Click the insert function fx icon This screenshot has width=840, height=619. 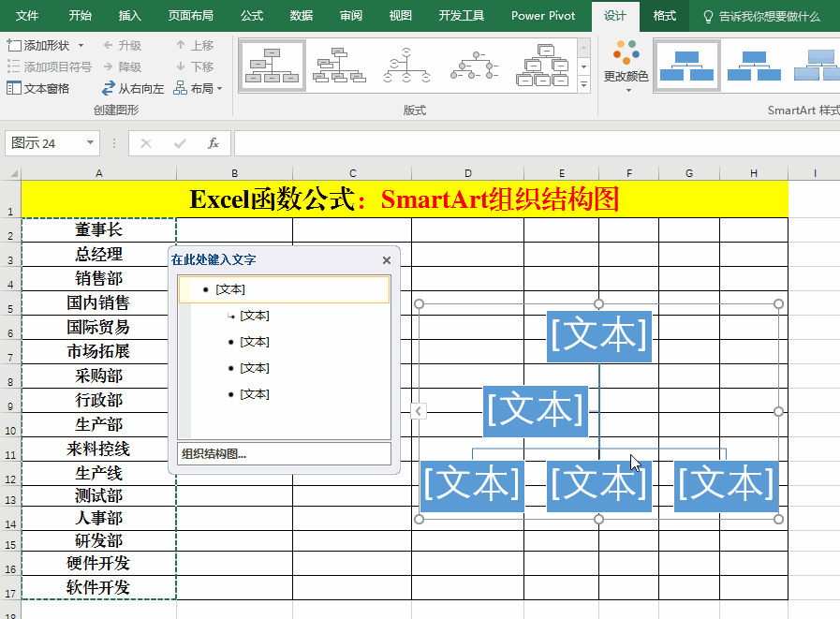click(x=214, y=143)
